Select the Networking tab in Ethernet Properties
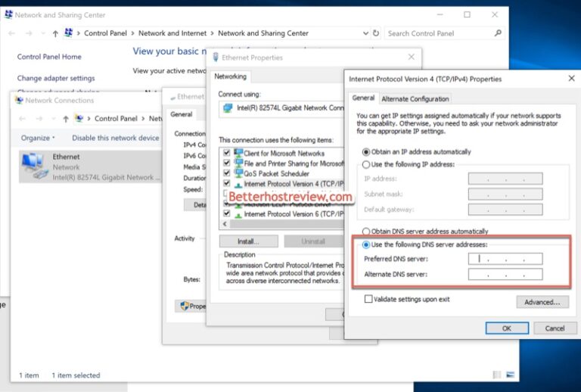This screenshot has width=581, height=392. point(230,76)
